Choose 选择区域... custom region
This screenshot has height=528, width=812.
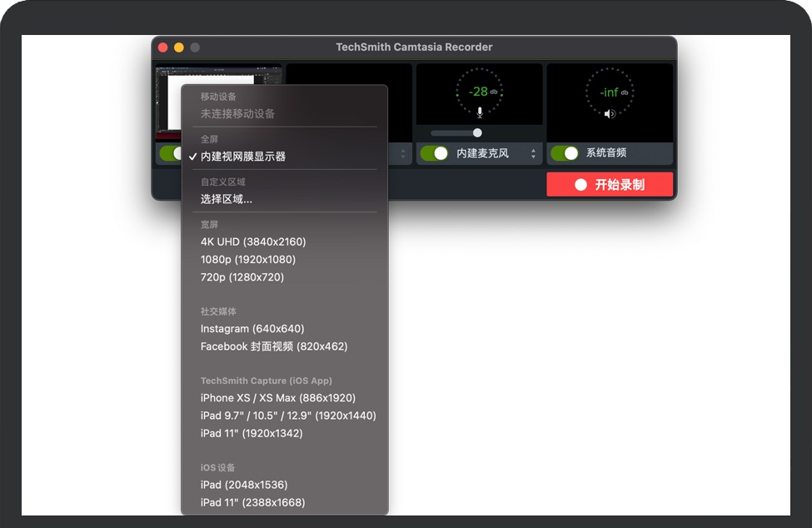[x=284, y=199]
